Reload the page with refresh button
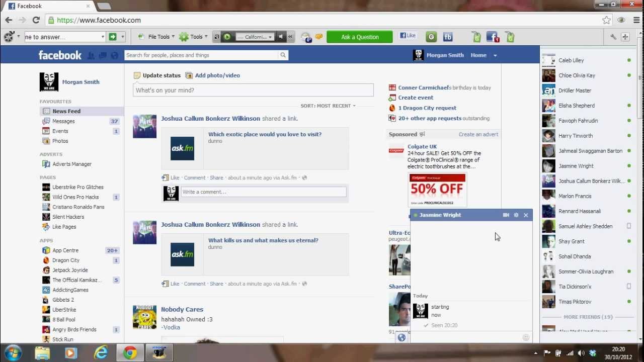644x362 pixels. pyautogui.click(x=36, y=20)
